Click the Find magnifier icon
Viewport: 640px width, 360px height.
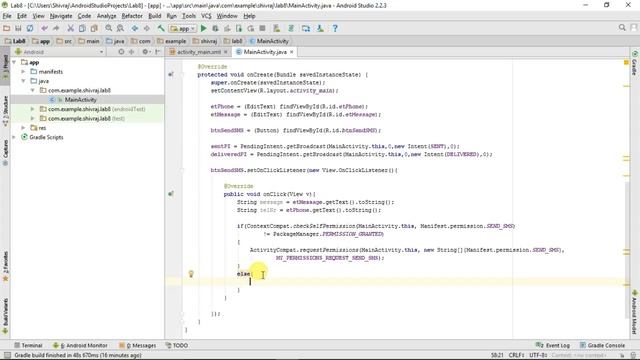109,28
